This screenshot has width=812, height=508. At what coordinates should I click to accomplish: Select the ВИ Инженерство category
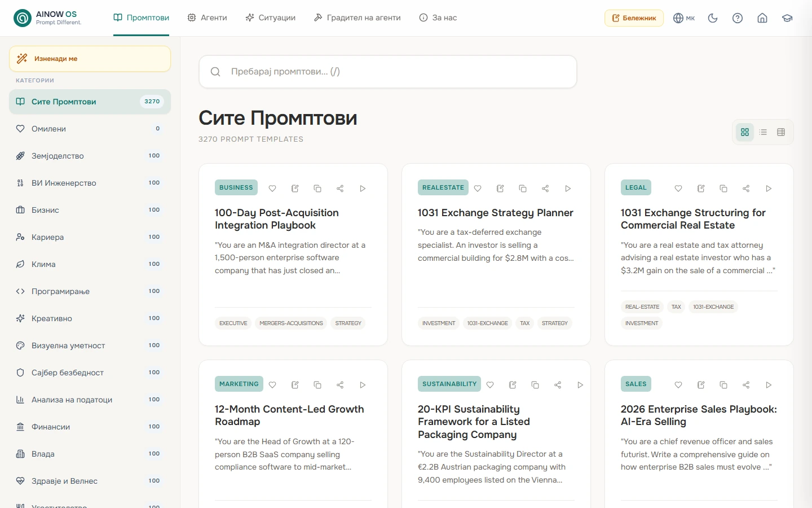90,183
